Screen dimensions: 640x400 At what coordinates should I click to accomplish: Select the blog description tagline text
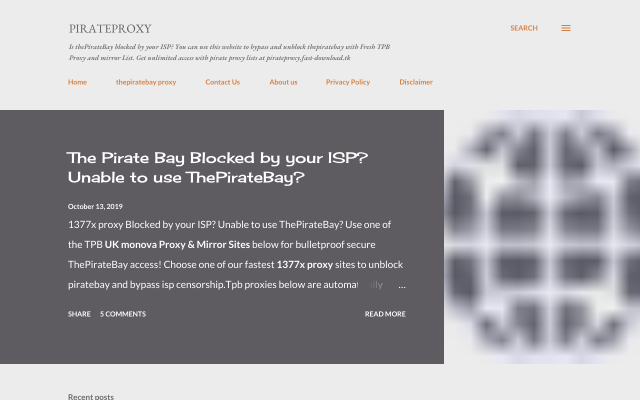tap(229, 52)
